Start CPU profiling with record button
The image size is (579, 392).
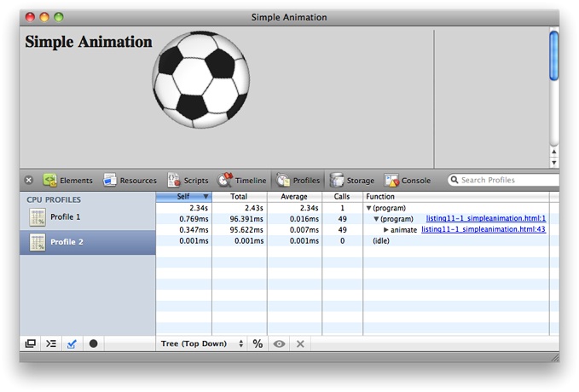coord(94,343)
